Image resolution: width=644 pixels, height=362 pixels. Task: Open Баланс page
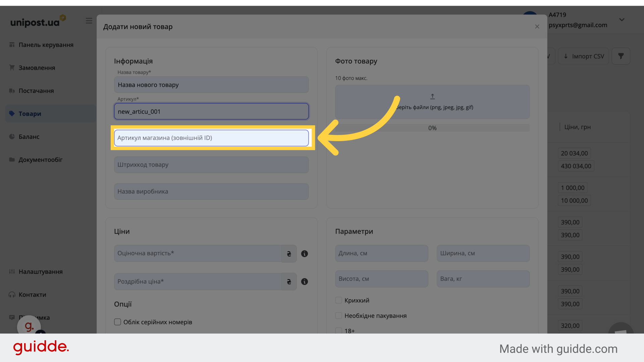tap(29, 137)
